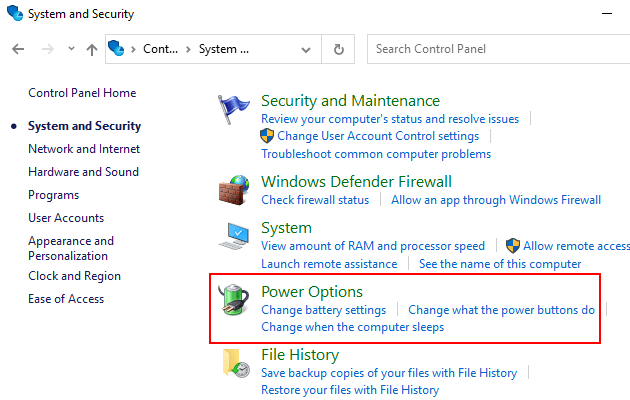Click Allow an app through Windows Firewall
Screen dimensions: 630x400
pos(496,200)
